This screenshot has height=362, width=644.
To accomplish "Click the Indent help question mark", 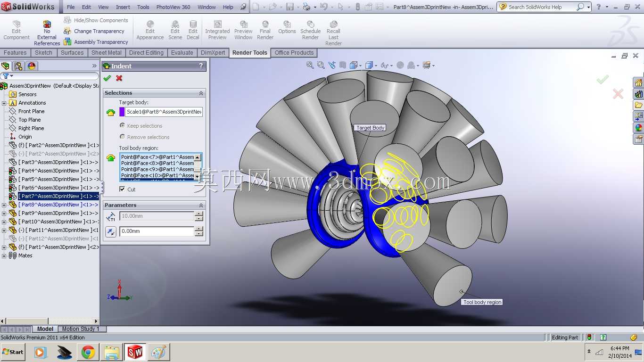I will pos(201,66).
